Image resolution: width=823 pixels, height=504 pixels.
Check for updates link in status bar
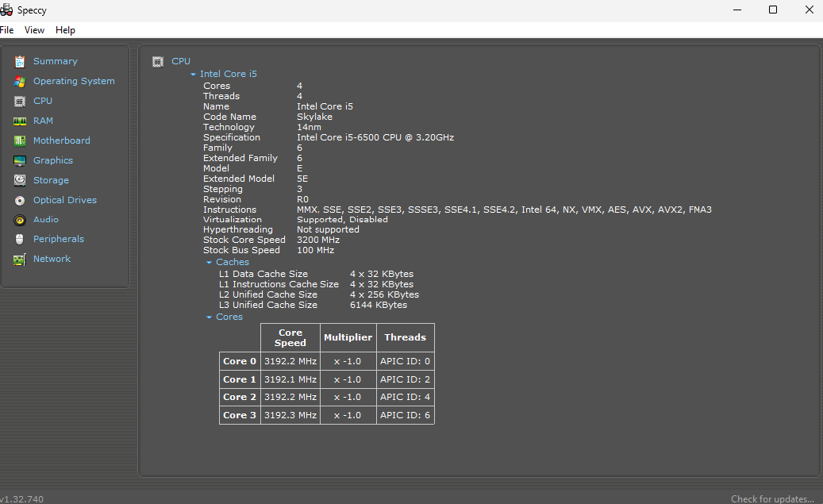773,498
